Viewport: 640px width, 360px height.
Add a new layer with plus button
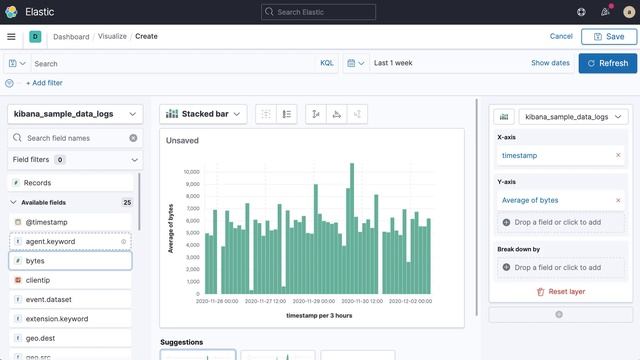pos(559,314)
